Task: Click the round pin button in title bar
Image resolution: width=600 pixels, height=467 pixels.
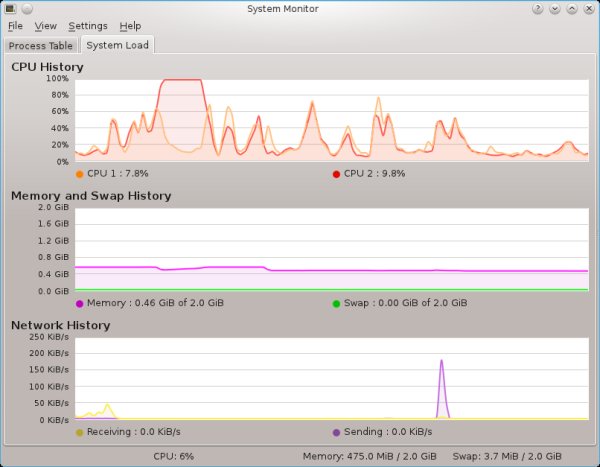Action: tap(27, 8)
